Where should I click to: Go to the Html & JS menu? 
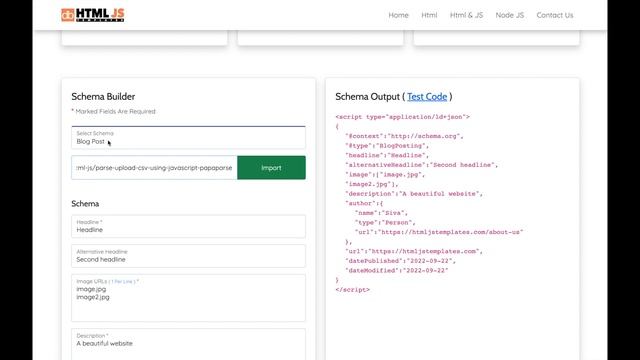click(466, 15)
